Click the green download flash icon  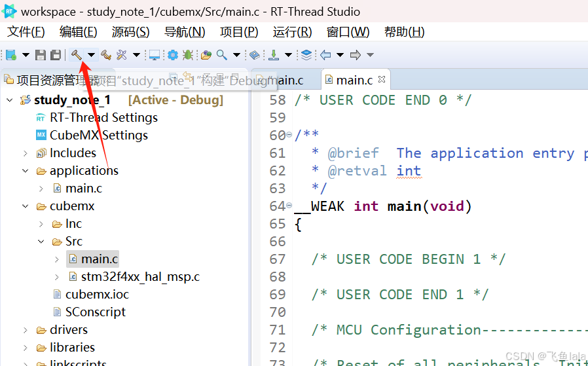click(274, 55)
